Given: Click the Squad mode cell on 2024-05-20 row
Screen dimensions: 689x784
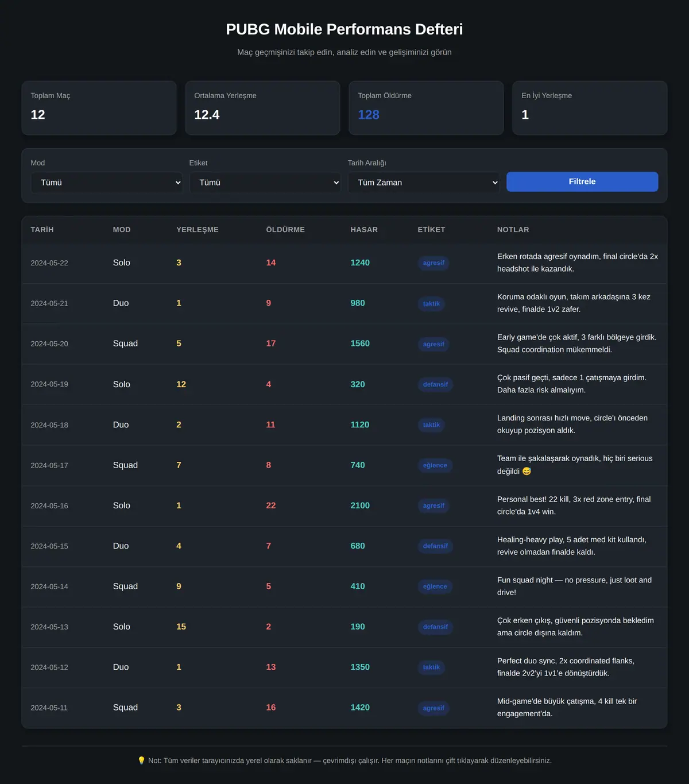Looking at the screenshot, I should [x=125, y=343].
